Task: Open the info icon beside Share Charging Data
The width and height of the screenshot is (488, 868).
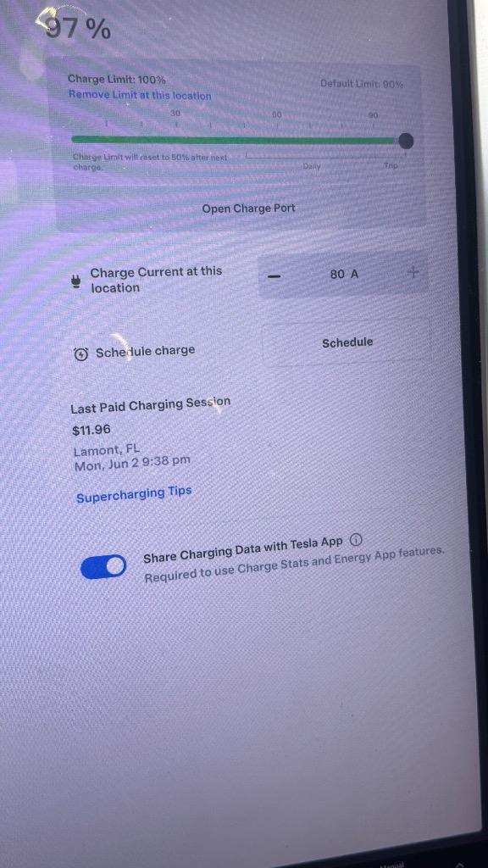Action: (357, 540)
